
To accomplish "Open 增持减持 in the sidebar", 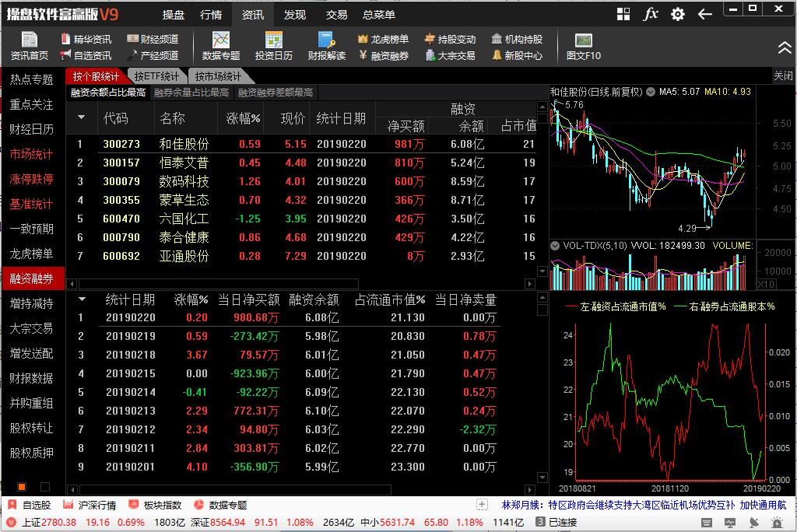I will click(32, 303).
